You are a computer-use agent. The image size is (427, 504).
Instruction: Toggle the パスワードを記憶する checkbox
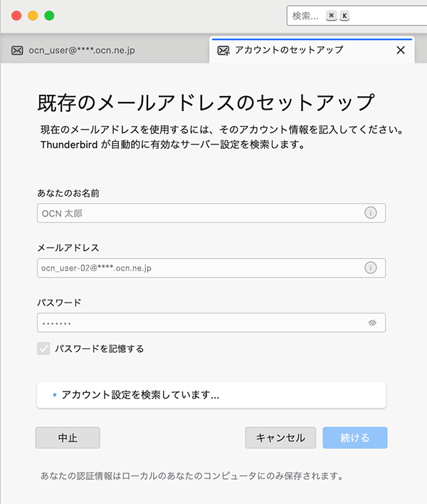(44, 349)
